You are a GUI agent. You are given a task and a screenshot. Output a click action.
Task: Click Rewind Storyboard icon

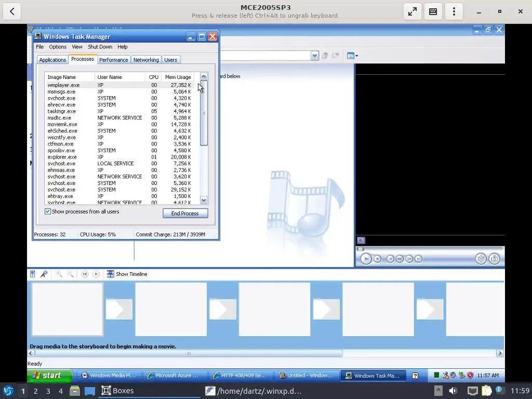click(x=85, y=274)
